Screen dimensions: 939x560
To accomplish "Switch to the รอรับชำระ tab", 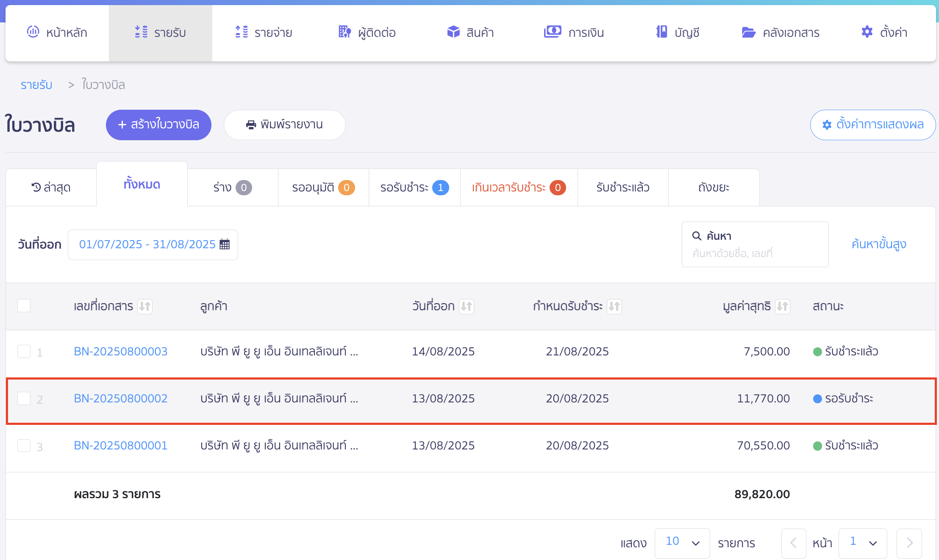I will tap(414, 187).
